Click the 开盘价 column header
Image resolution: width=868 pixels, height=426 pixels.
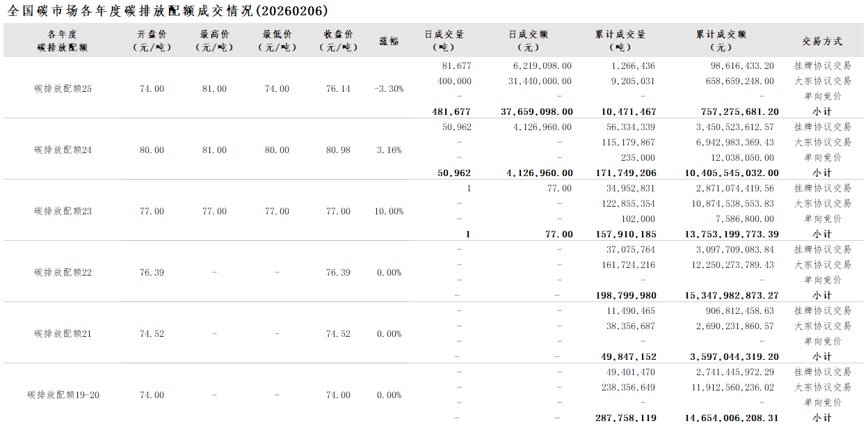click(152, 41)
